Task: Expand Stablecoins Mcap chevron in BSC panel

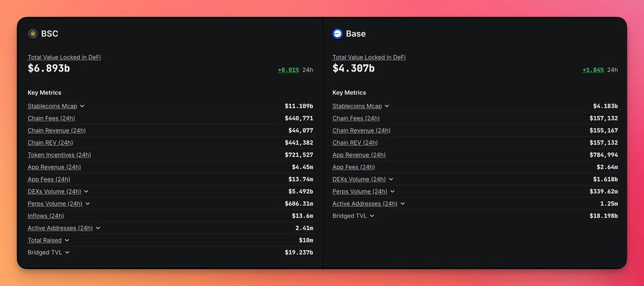Action: click(82, 106)
